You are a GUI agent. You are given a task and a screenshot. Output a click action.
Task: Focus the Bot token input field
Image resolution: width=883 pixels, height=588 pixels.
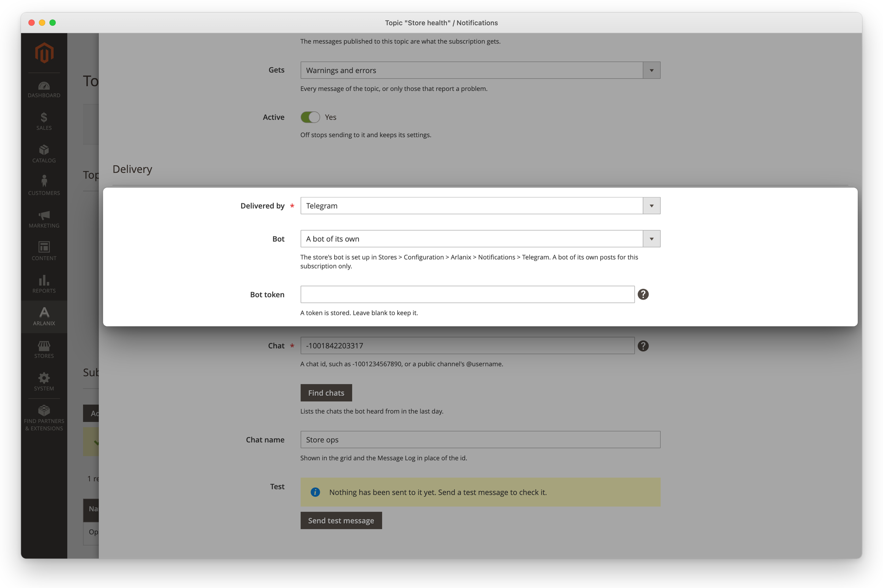pos(467,294)
